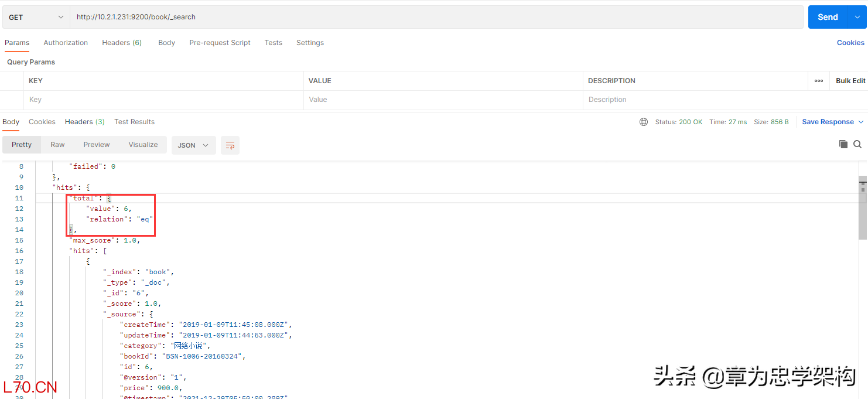Switch to the Params tab
The width and height of the screenshot is (868, 399).
pos(17,43)
